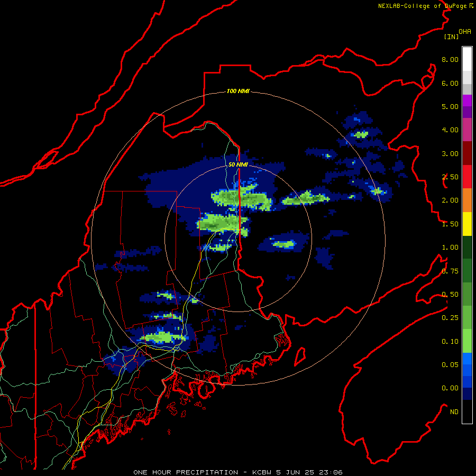Image resolution: width=476 pixels, height=476 pixels.
Task: Click the 0.05 legend value
Action: [x=450, y=365]
